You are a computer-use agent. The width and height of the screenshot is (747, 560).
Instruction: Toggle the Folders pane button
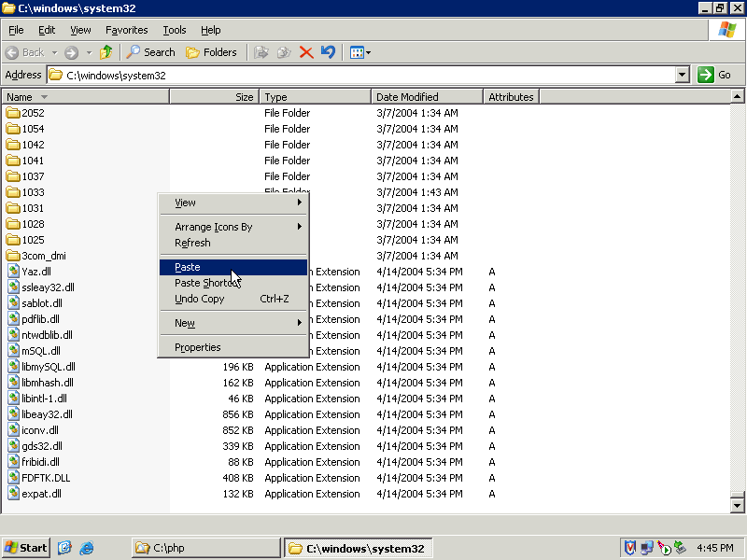pyautogui.click(x=211, y=52)
